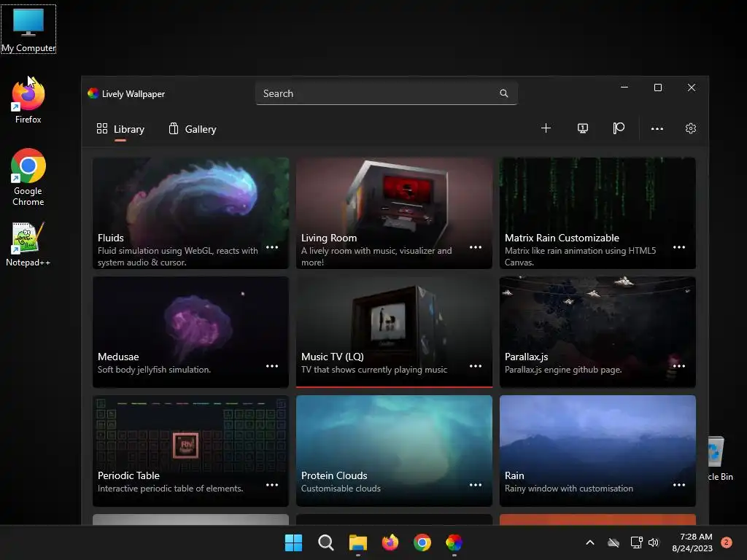
Task: Click Lively Wallpaper taskbar icon
Action: tap(454, 542)
